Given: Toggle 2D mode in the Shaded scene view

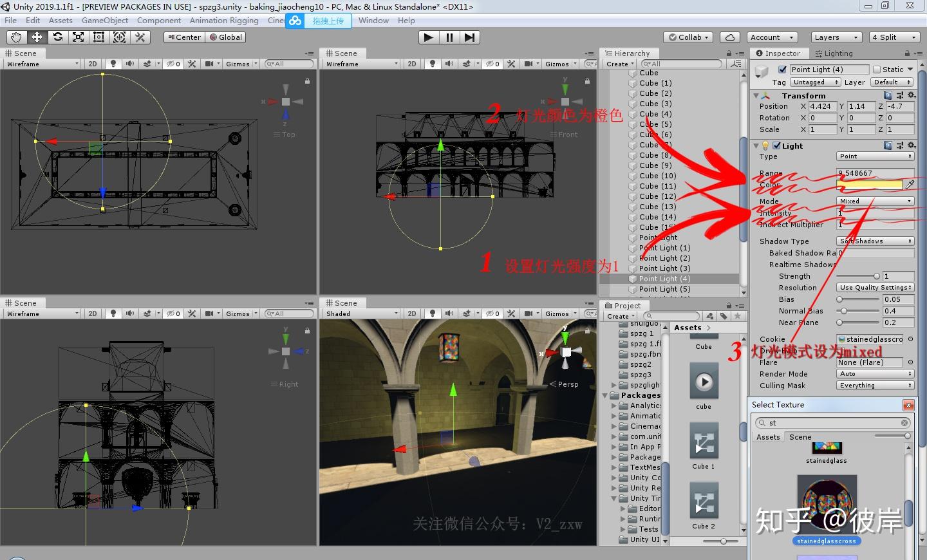Looking at the screenshot, I should pos(412,313).
